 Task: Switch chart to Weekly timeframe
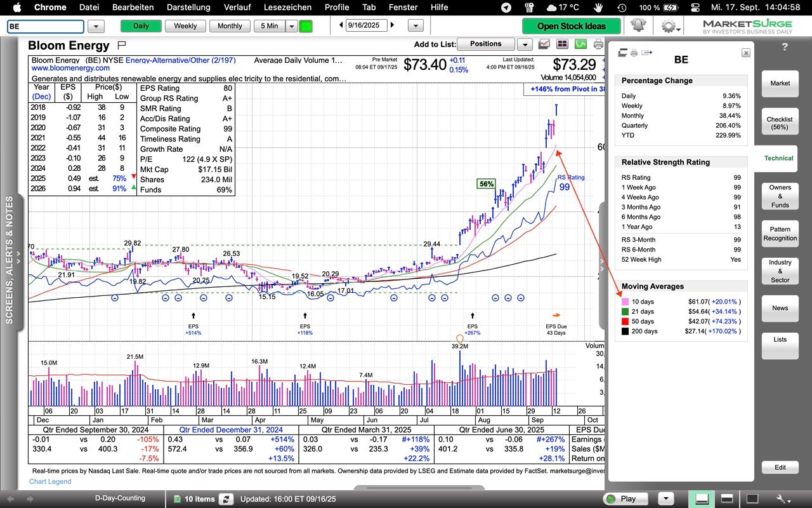185,26
